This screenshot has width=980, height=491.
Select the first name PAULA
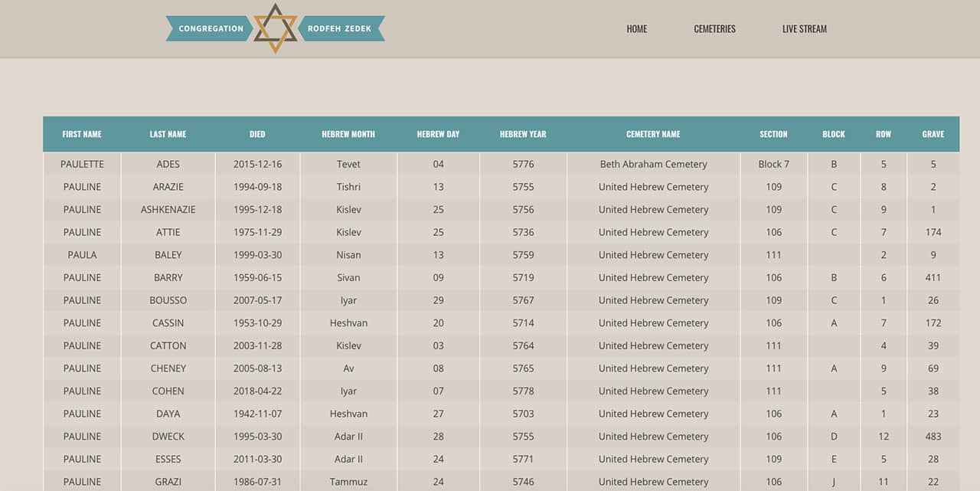(82, 255)
